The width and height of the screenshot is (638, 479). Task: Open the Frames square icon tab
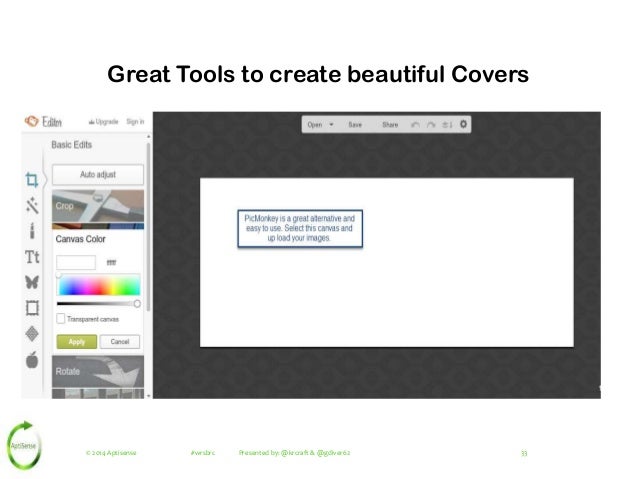coord(32,308)
